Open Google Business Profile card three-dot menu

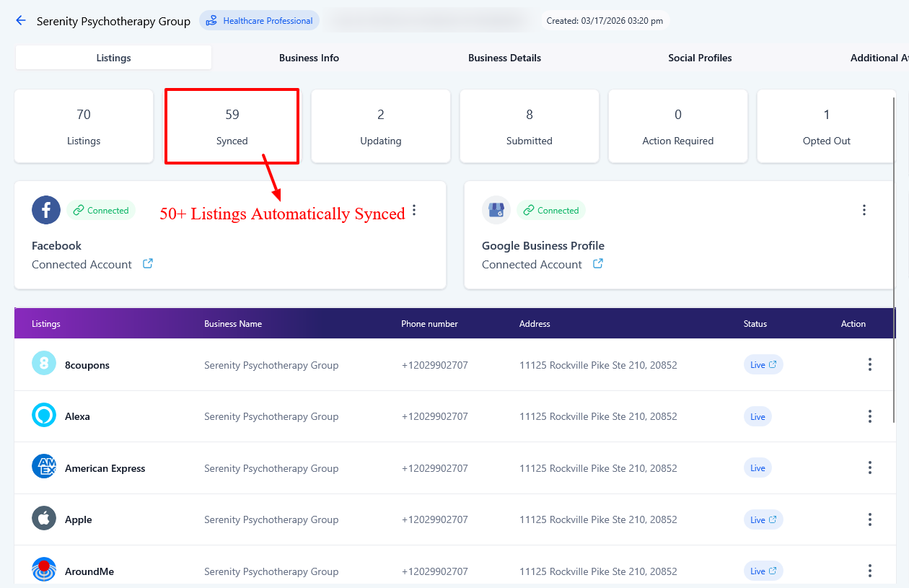click(864, 210)
